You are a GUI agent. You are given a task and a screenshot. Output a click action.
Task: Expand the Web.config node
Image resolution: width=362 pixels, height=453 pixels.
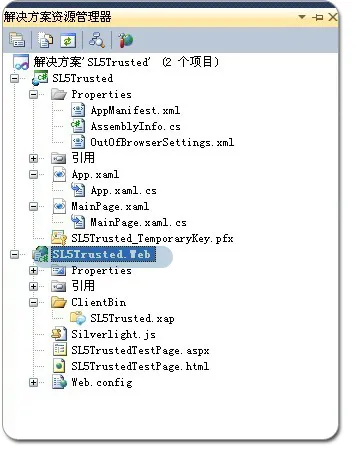tap(33, 382)
